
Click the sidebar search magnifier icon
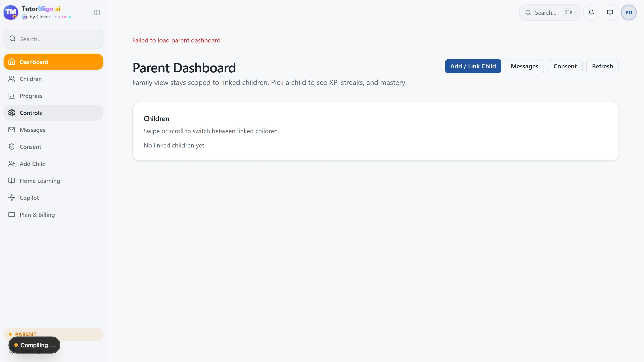(13, 38)
